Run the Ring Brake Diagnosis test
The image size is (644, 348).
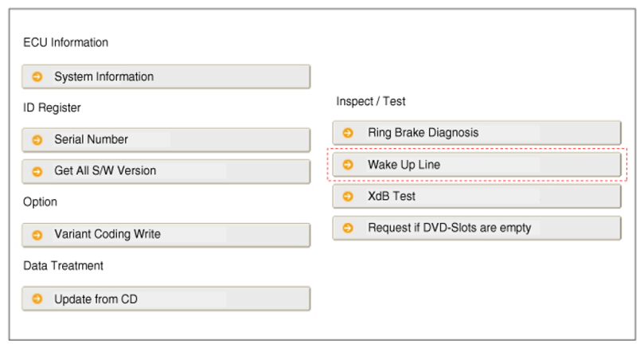coord(477,133)
